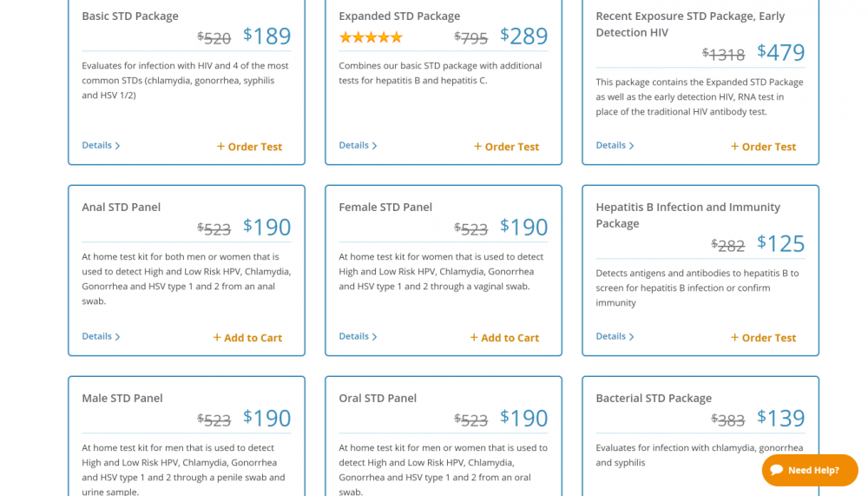Click the Male STD Panel title
Image resolution: width=868 pixels, height=496 pixels.
[122, 399]
